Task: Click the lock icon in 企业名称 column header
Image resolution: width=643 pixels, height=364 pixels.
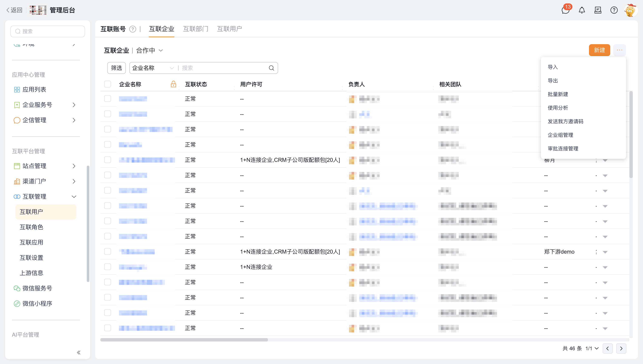Action: (173, 84)
